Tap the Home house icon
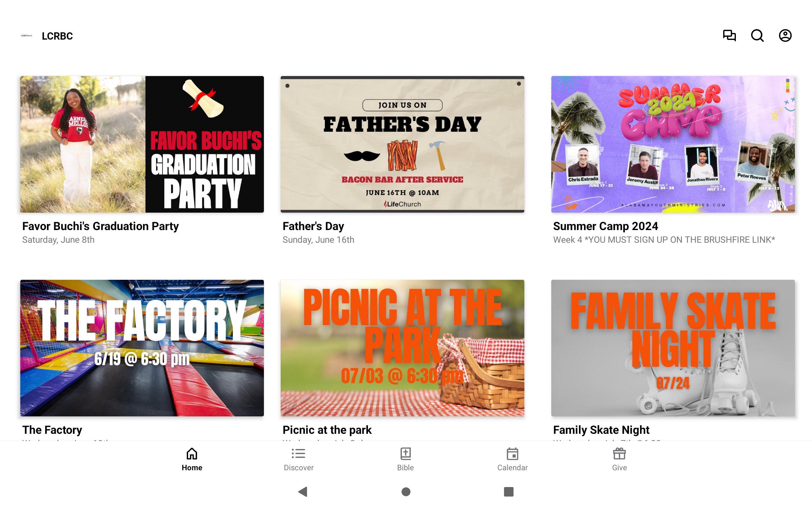 [192, 454]
